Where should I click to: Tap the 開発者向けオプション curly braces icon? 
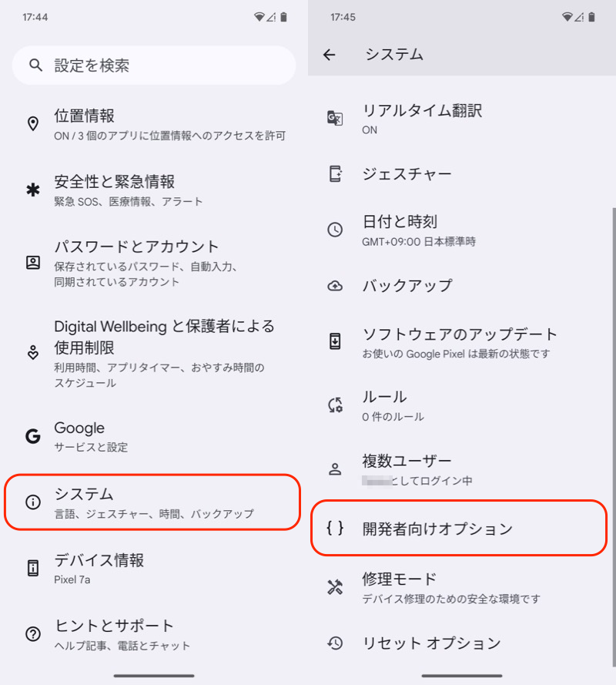tap(335, 529)
